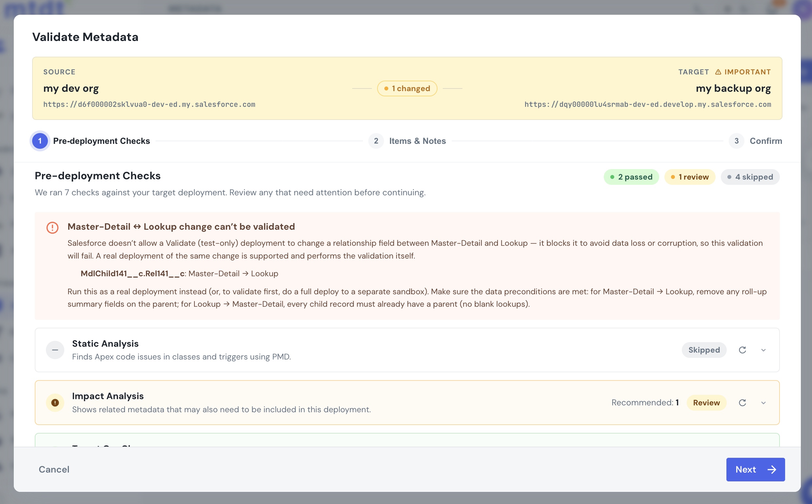
Task: Click the MdlChild141__c.Rel141__c field name
Action: coord(132,273)
